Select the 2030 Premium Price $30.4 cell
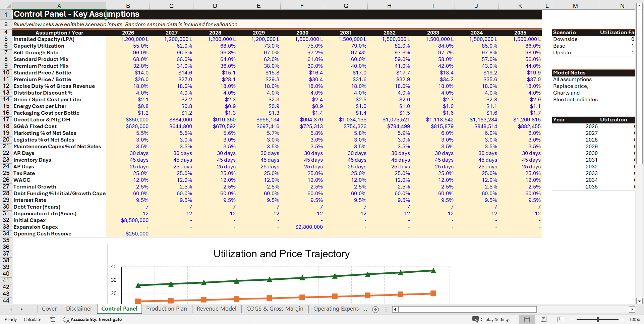The width and height of the screenshot is (644, 324). coord(302,79)
